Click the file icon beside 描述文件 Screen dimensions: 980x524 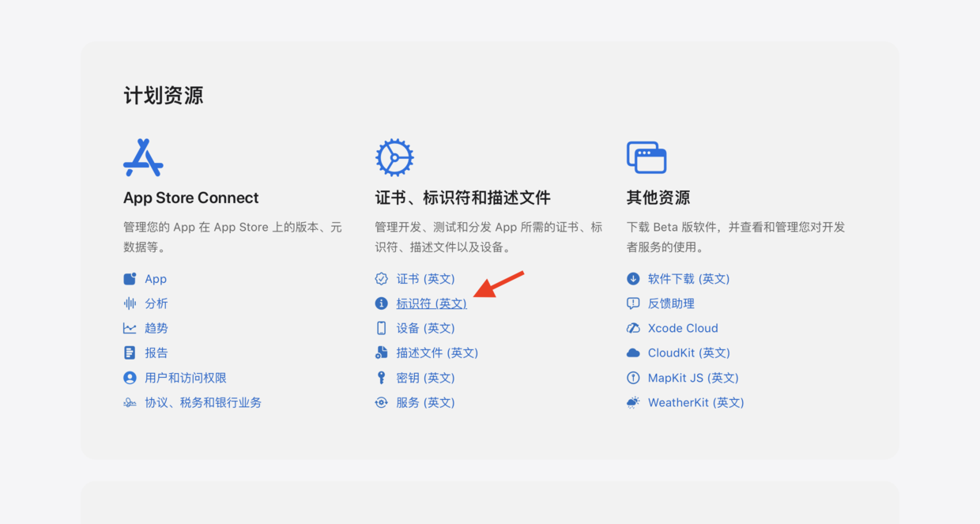click(381, 352)
